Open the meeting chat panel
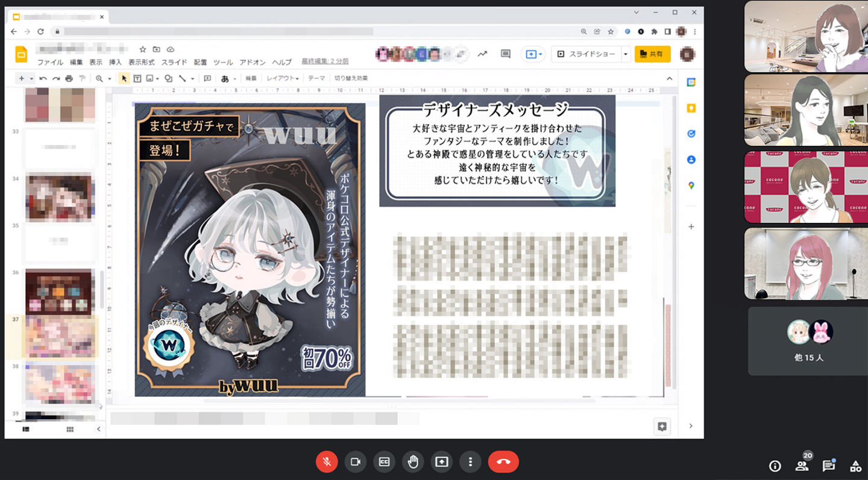Image resolution: width=868 pixels, height=480 pixels. tap(829, 466)
